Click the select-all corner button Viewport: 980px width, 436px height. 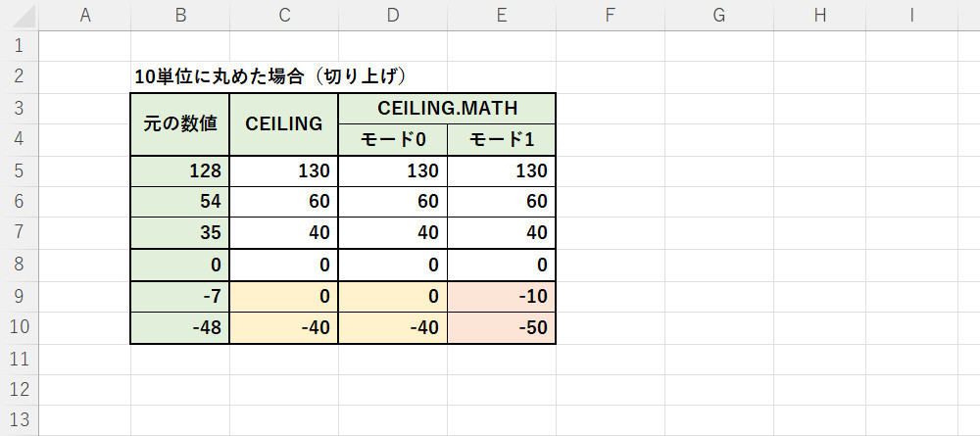[20, 15]
